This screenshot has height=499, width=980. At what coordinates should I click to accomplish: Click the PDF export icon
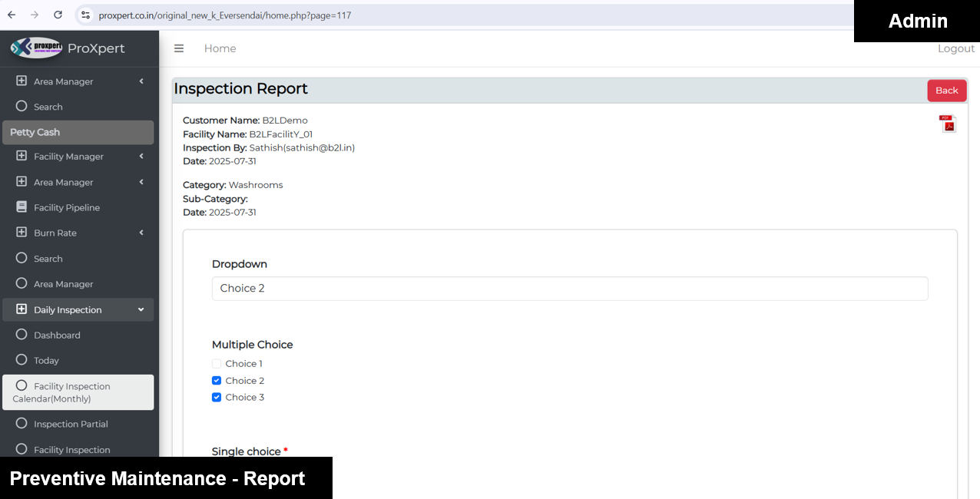[x=948, y=124]
